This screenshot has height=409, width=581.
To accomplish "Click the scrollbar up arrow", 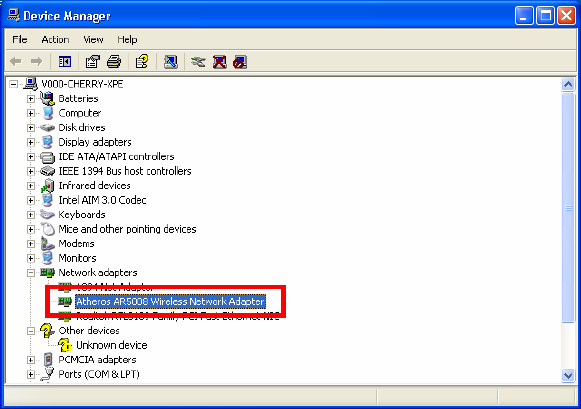I will pos(568,85).
